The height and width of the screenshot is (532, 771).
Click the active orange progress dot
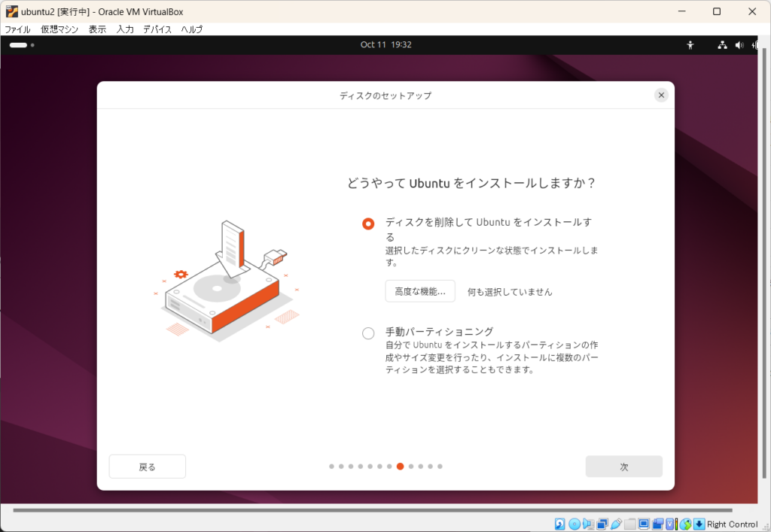point(401,467)
